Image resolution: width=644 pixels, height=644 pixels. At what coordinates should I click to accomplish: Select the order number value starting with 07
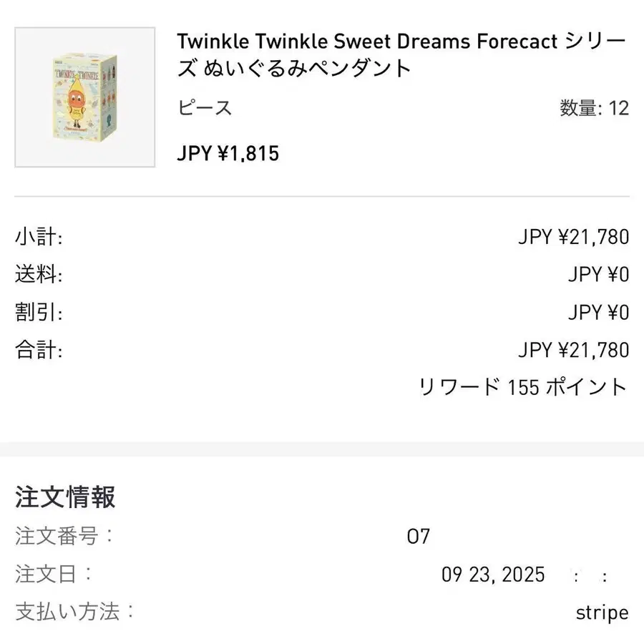[418, 536]
